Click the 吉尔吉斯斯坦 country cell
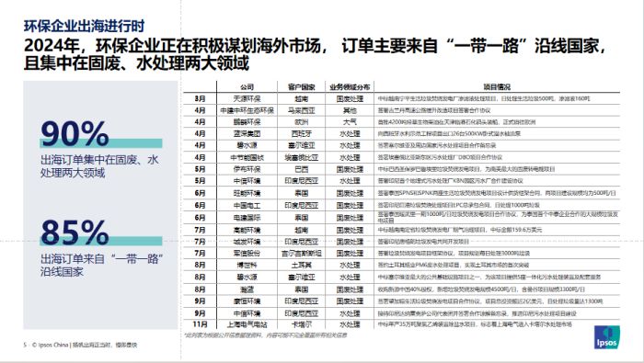Image resolution: width=644 pixels, height=363 pixels. click(x=301, y=254)
